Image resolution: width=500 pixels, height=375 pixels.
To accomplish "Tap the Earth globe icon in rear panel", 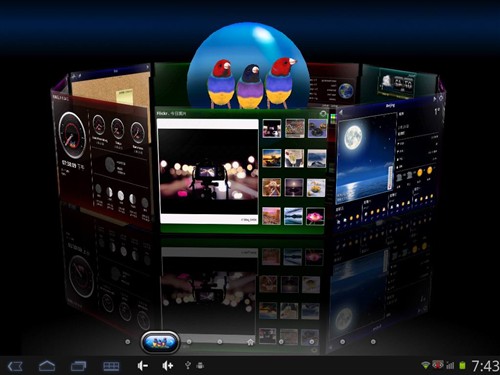I will tap(346, 90).
